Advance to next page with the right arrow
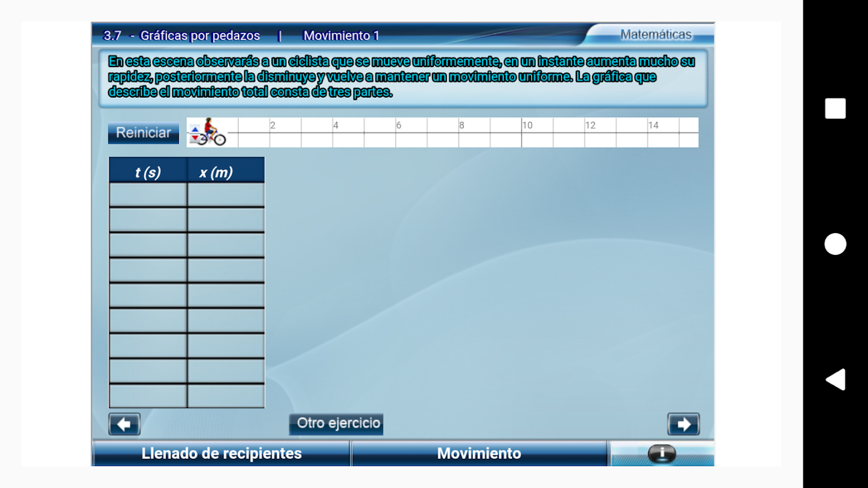 click(x=684, y=424)
